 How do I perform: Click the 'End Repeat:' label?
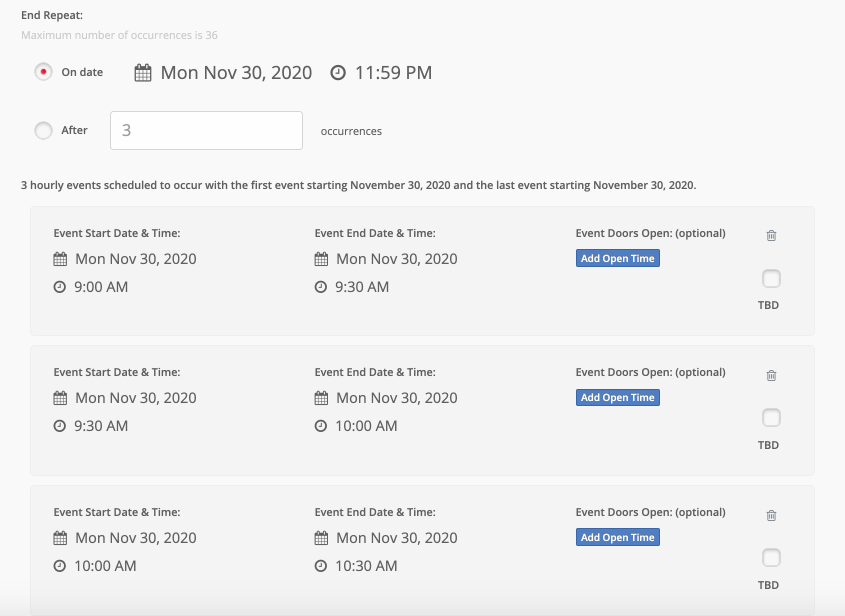point(52,15)
